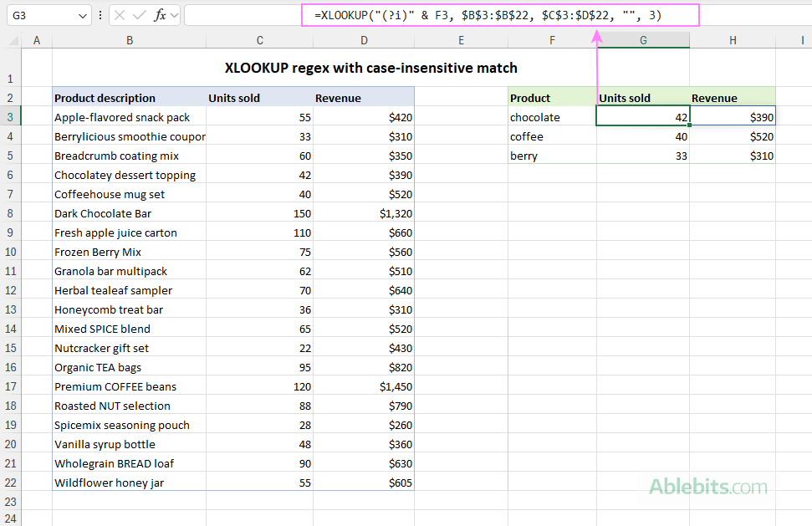Screen dimensions: 812x526
Task: Cancel the formula entry with X icon
Action: pyautogui.click(x=120, y=14)
